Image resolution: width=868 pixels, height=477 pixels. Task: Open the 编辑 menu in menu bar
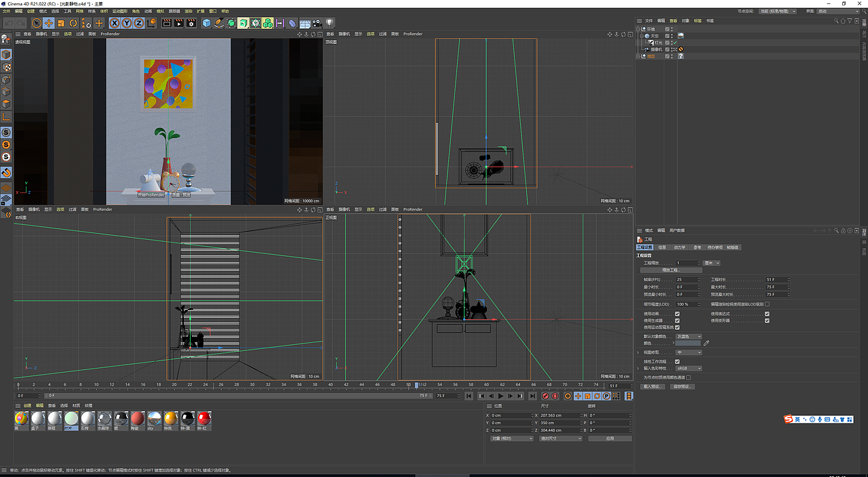pyautogui.click(x=18, y=12)
